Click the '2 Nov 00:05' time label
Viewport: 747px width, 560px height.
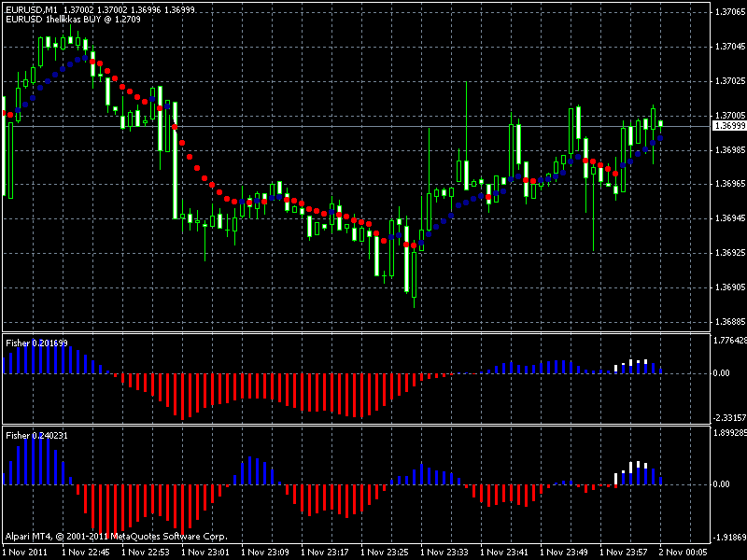click(x=684, y=553)
